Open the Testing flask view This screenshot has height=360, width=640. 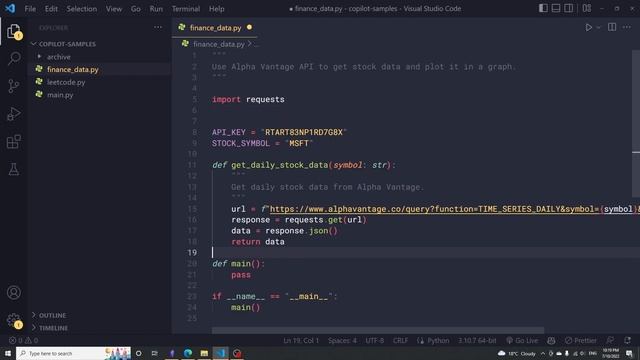tap(14, 169)
